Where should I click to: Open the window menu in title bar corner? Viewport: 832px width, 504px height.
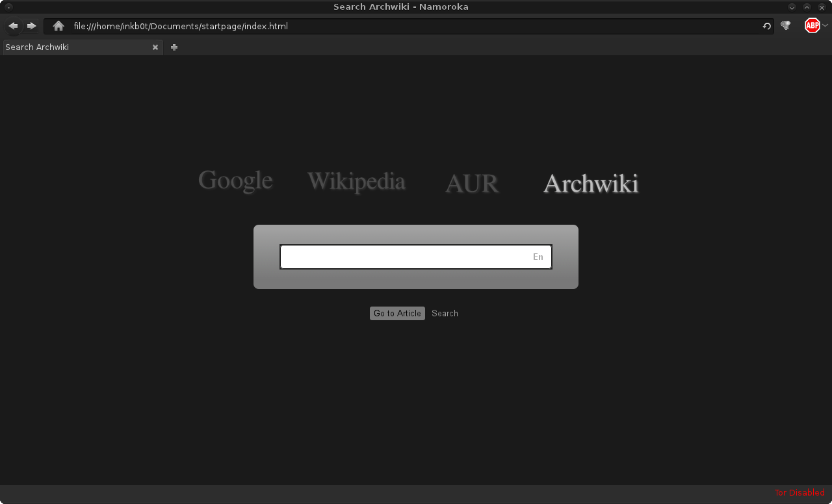coord(8,6)
